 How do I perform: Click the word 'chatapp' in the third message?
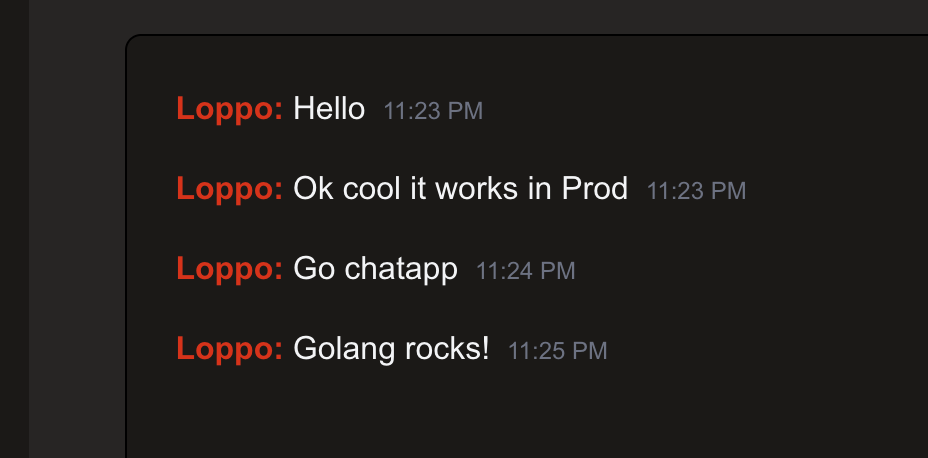pos(401,269)
